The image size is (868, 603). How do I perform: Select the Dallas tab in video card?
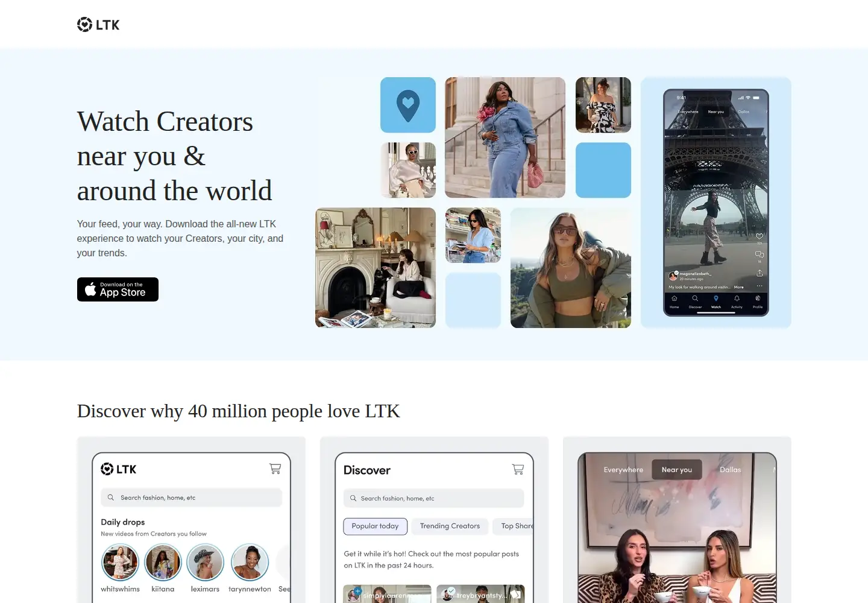(730, 470)
